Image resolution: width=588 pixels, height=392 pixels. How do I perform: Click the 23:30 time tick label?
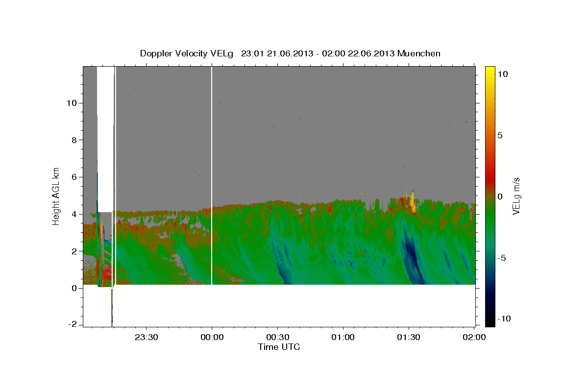146,337
